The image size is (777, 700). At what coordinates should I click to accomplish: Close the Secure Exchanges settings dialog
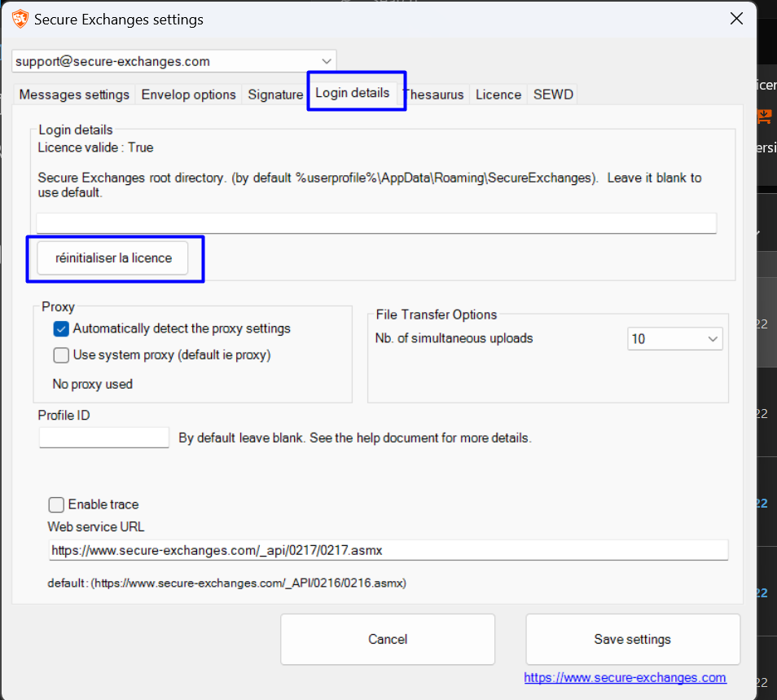(x=736, y=19)
